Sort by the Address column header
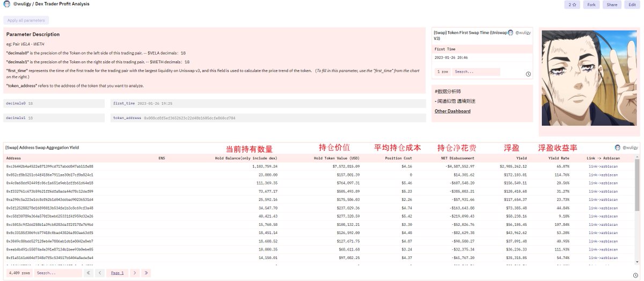 tap(14, 158)
